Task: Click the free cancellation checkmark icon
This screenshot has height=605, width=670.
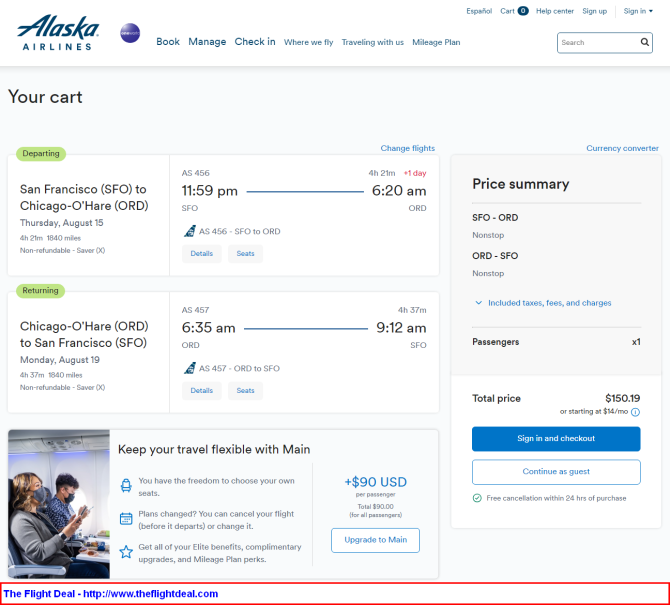Action: tap(477, 498)
